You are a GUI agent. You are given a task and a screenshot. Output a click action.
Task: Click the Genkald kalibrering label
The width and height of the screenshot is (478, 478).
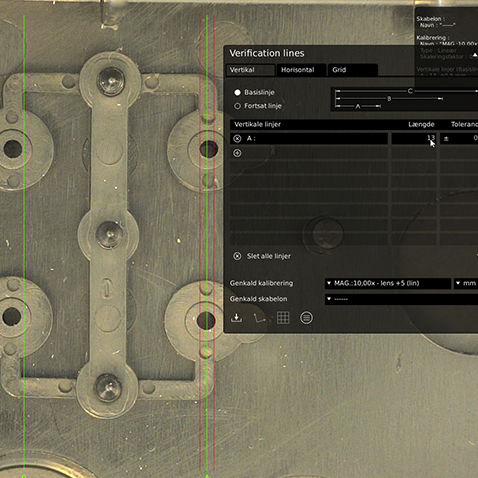point(261,283)
